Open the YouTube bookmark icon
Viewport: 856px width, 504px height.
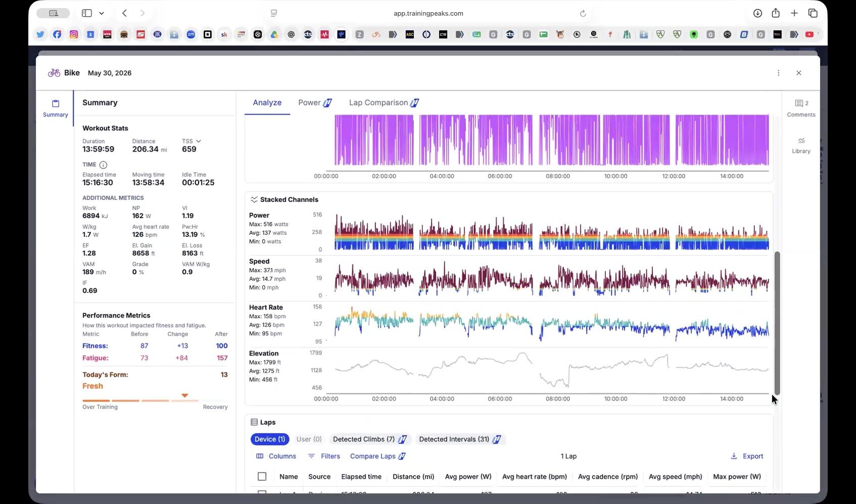click(810, 34)
